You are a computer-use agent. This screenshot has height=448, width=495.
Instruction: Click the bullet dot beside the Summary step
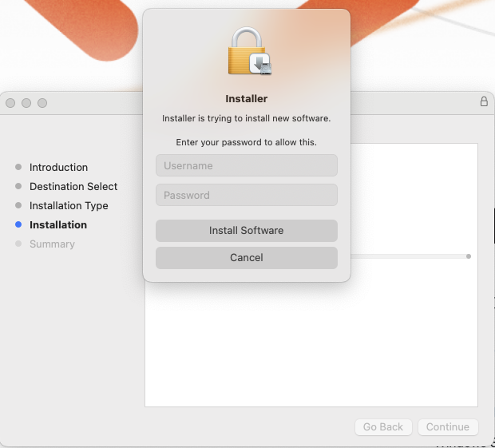pyautogui.click(x=18, y=244)
